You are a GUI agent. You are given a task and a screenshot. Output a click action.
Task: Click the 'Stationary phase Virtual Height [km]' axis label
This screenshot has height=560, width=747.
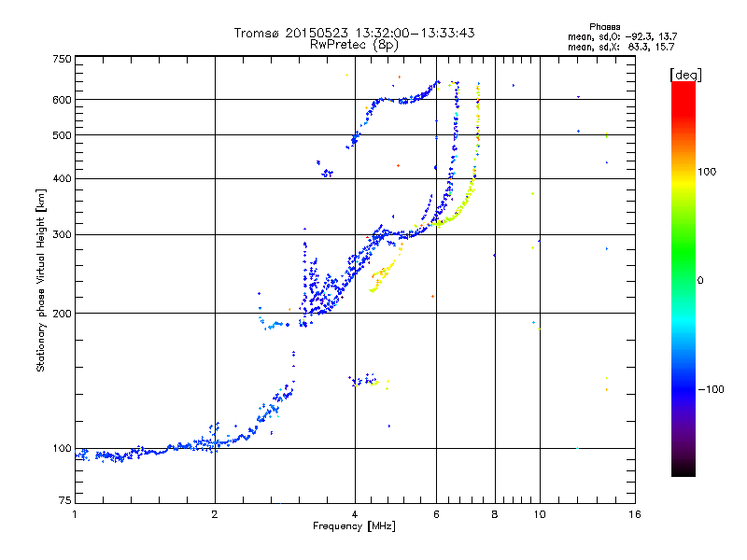click(x=41, y=281)
